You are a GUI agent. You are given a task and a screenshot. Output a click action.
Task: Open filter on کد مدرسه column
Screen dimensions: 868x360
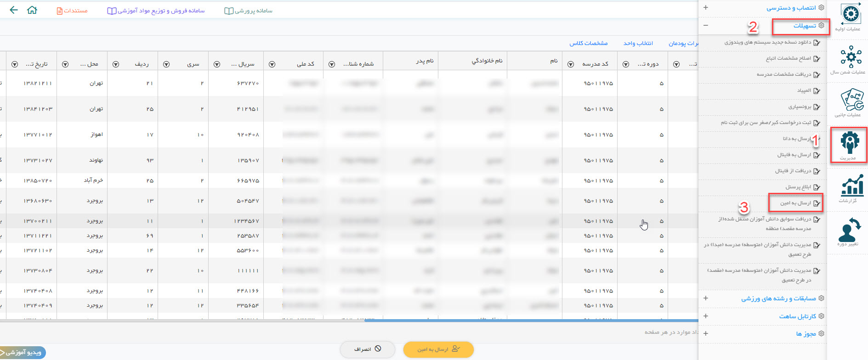point(571,64)
